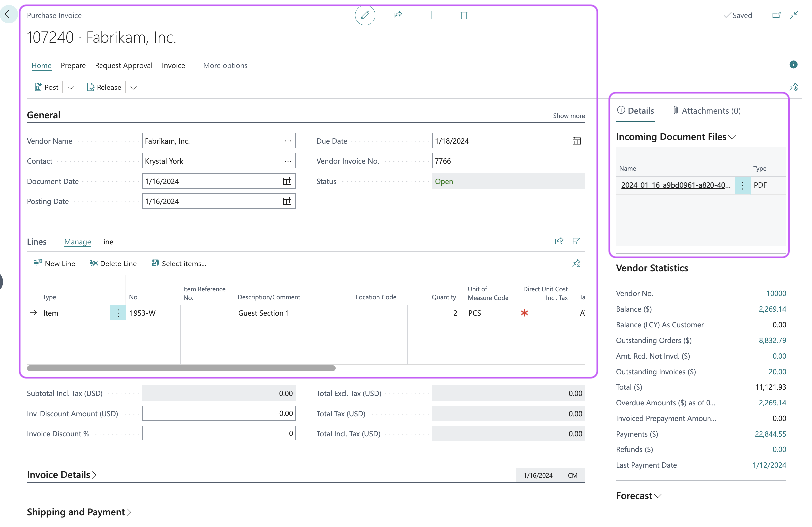The height and width of the screenshot is (527, 812).
Task: Open the incoming document file link
Action: click(x=676, y=185)
